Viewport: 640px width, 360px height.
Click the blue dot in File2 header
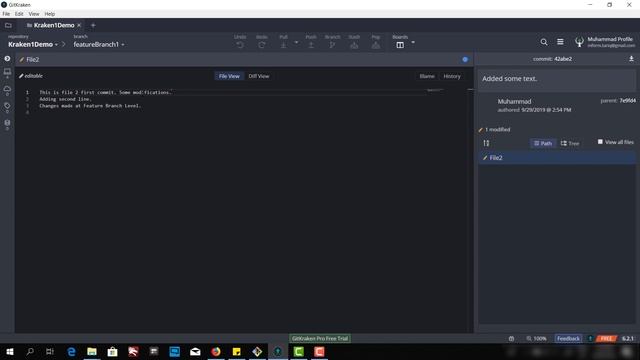pyautogui.click(x=465, y=59)
